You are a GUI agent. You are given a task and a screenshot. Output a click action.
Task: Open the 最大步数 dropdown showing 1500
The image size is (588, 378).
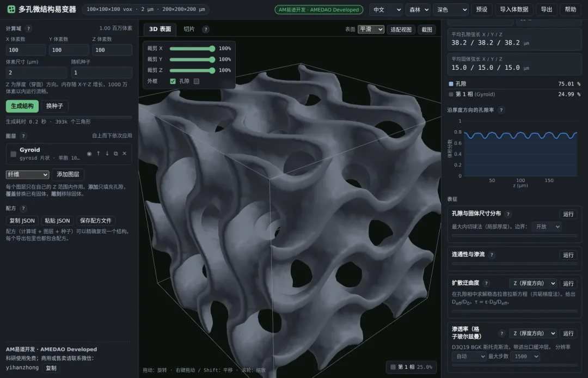point(525,356)
